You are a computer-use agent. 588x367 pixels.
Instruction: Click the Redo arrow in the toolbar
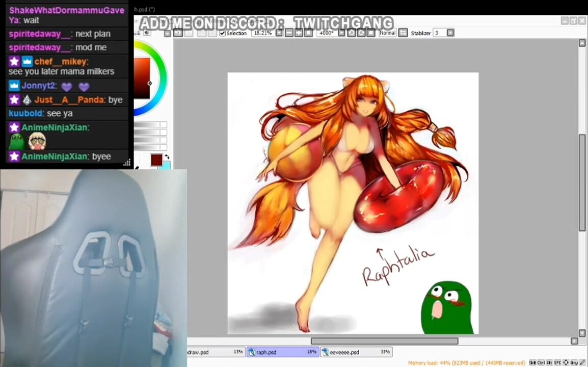pyautogui.click(x=189, y=33)
